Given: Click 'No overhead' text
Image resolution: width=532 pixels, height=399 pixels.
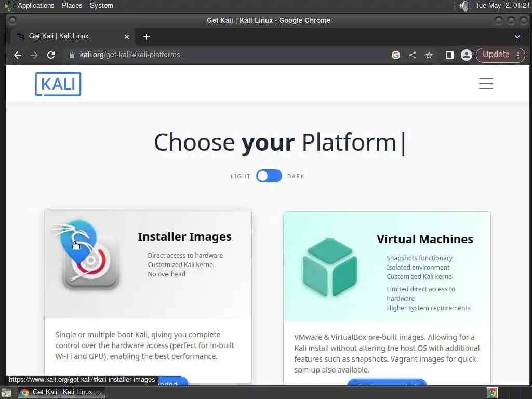Looking at the screenshot, I should [167, 274].
